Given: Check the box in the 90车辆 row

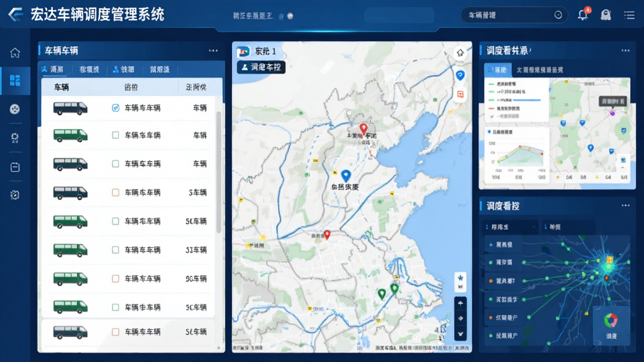Looking at the screenshot, I should coord(116,278).
